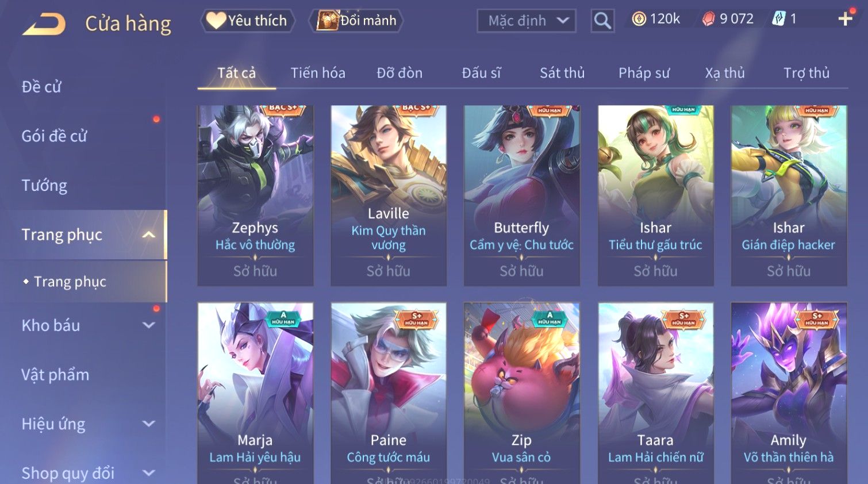Tap the gold coin balance icon
Image resolution: width=868 pixels, height=484 pixels.
click(639, 20)
